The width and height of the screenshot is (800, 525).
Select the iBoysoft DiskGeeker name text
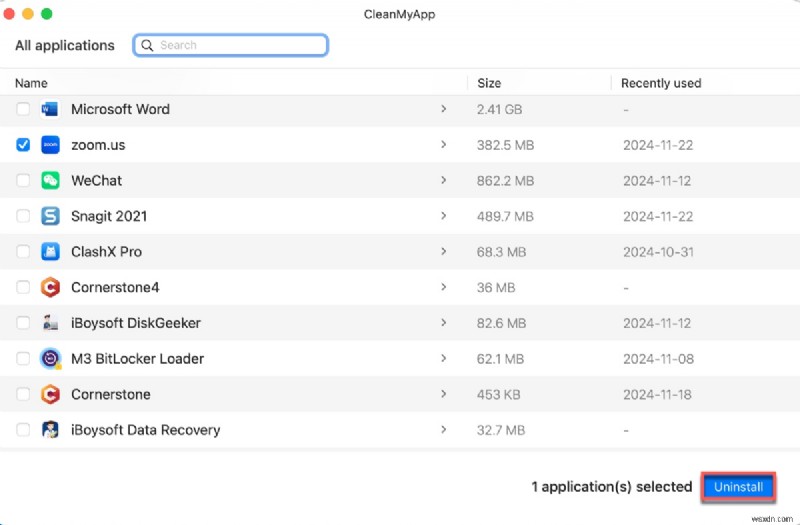136,323
